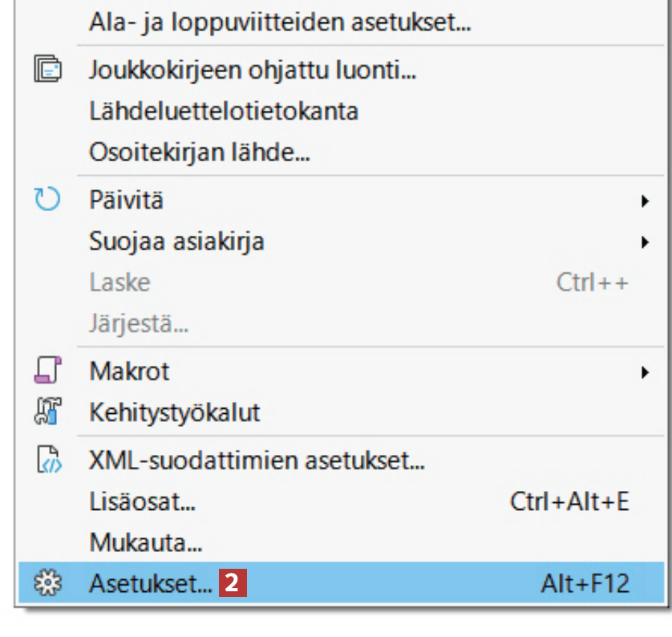The image size is (672, 637).
Task: Select the Päivitä menu item
Action: tap(127, 200)
